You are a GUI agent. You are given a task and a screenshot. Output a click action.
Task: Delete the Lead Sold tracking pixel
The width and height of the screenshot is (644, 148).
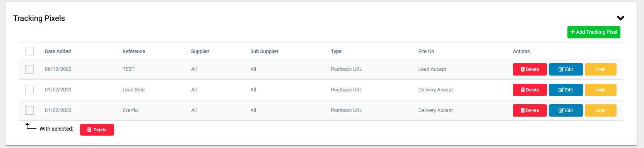530,90
